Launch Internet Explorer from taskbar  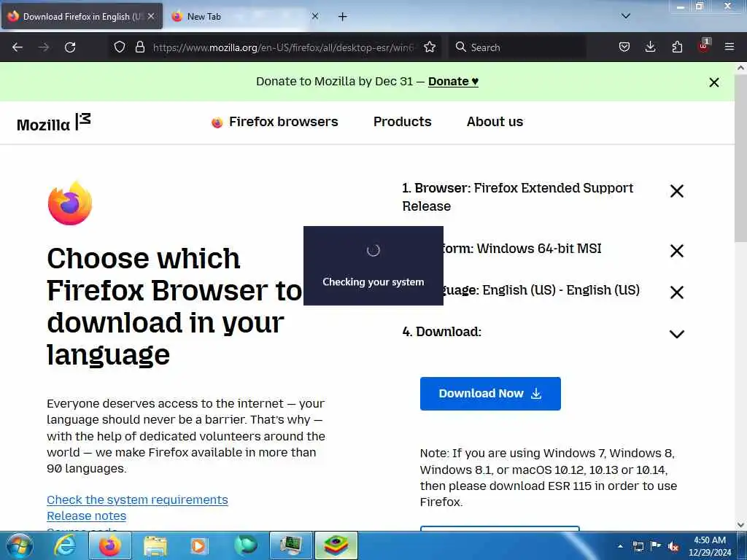pos(65,545)
